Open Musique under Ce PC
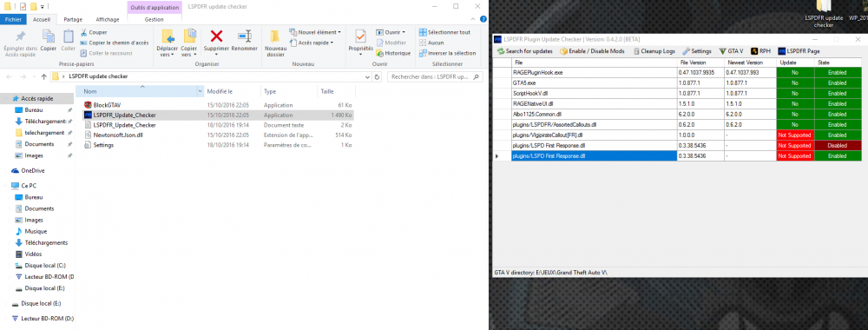The width and height of the screenshot is (868, 330). 36,231
